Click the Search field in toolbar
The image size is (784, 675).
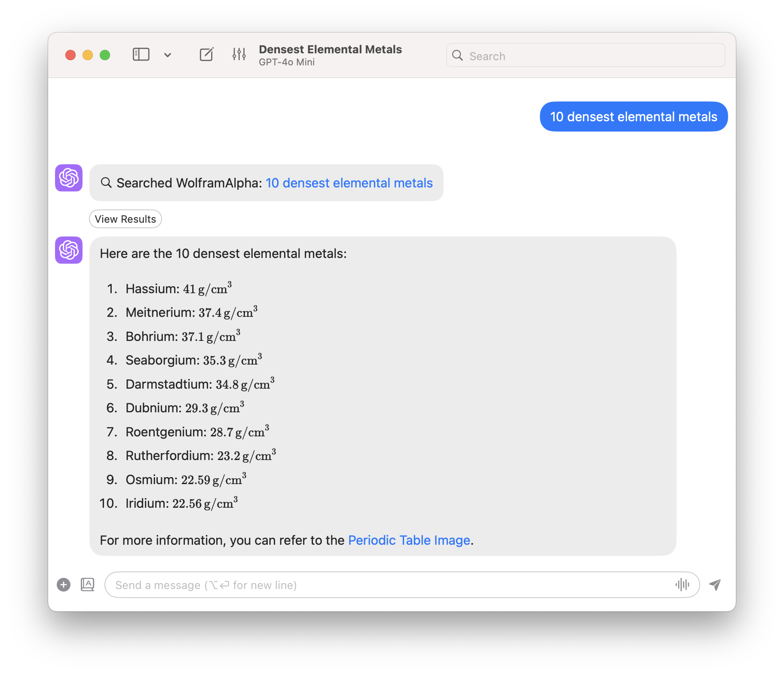[x=593, y=56]
